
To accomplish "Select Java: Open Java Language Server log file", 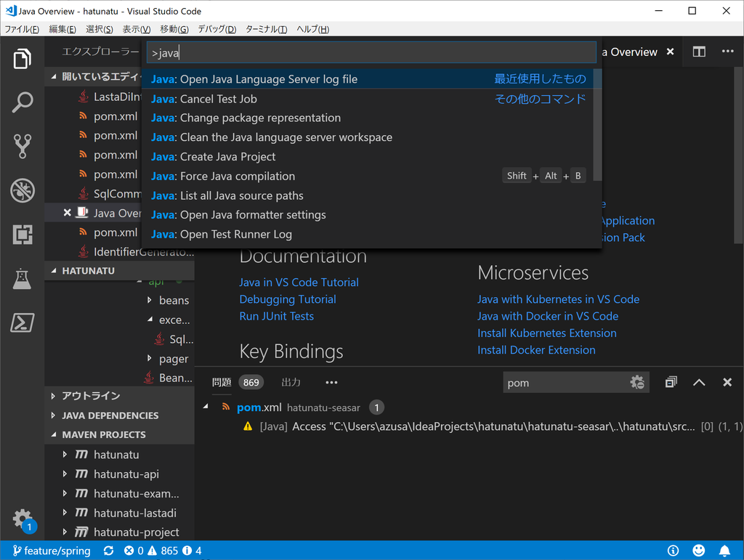I will click(368, 78).
